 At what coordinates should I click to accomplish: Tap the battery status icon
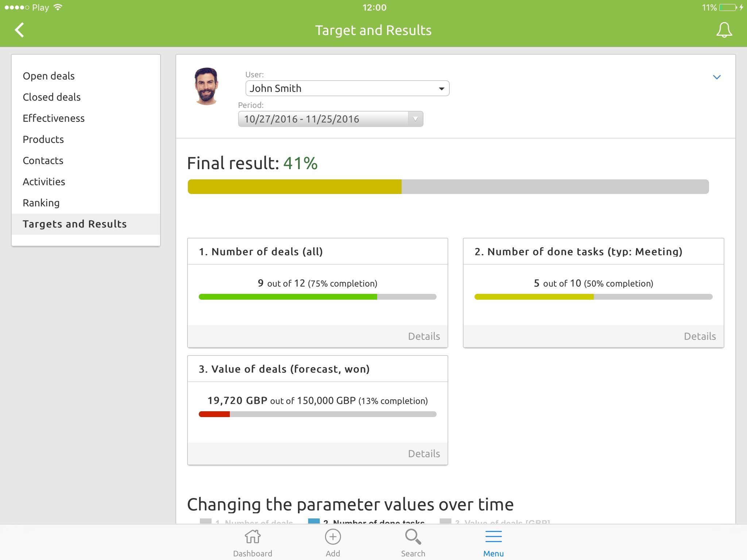tap(728, 8)
